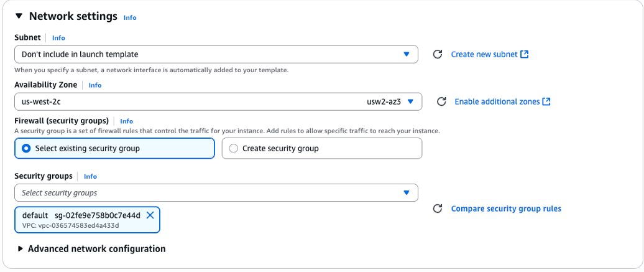The height and width of the screenshot is (272, 644).
Task: Open Compare security group rules link
Action: pyautogui.click(x=505, y=209)
